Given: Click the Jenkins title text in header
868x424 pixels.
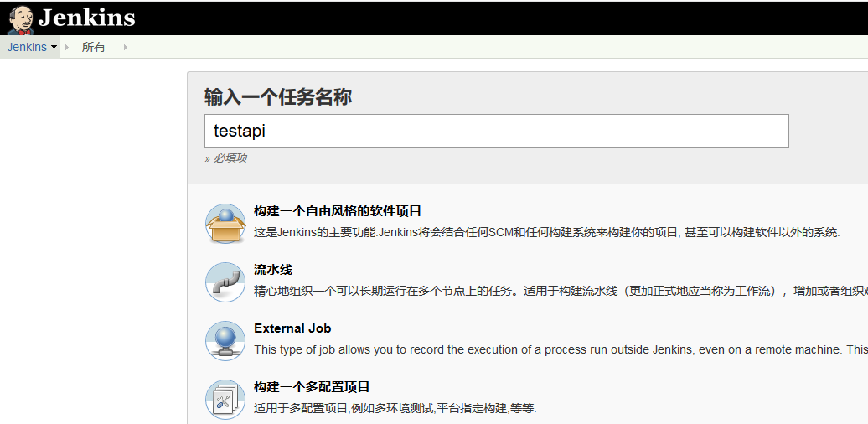Looking at the screenshot, I should coord(86,18).
